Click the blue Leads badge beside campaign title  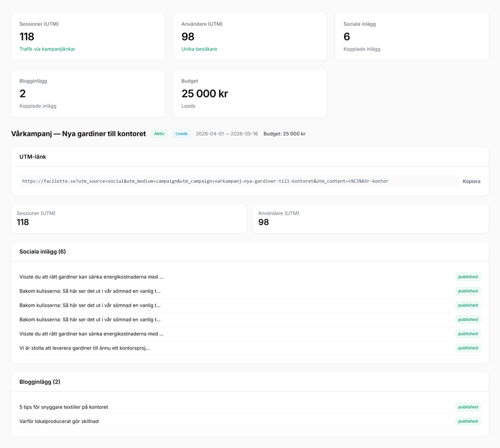click(x=182, y=134)
